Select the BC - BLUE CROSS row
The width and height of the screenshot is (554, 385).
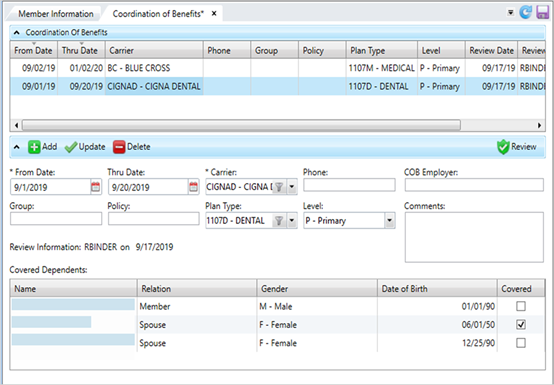point(278,68)
